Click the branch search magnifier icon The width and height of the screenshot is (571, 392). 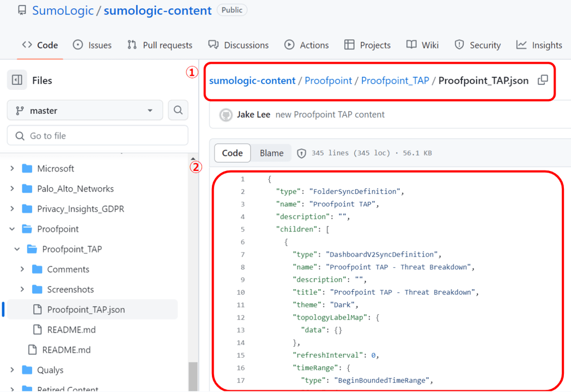point(178,110)
